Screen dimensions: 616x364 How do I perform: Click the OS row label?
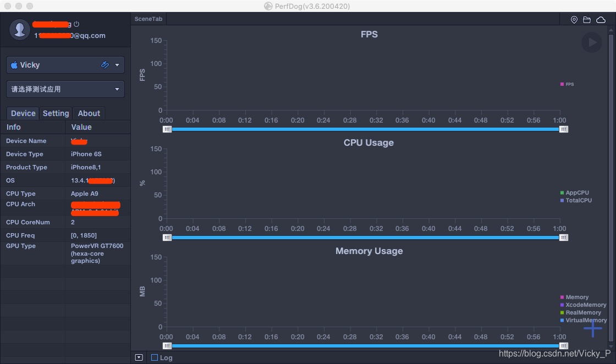tap(10, 180)
